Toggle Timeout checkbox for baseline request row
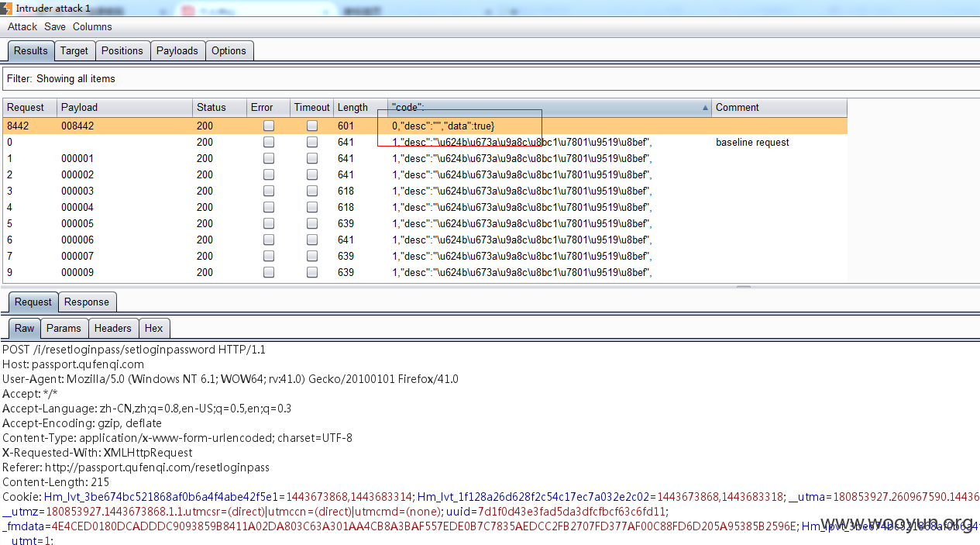980x545 pixels. point(311,142)
